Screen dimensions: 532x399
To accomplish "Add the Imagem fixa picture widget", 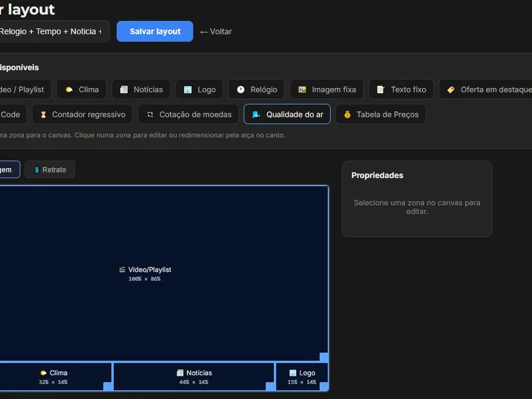I will pos(327,89).
